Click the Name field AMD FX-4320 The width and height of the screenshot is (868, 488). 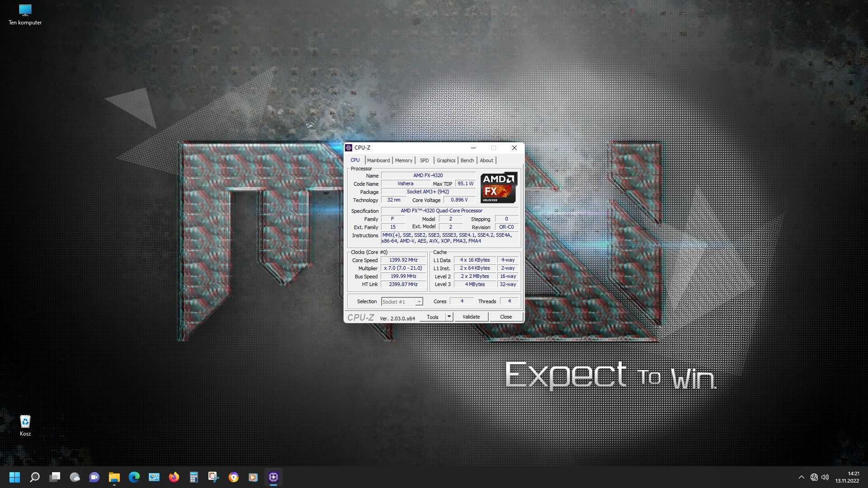click(x=428, y=176)
